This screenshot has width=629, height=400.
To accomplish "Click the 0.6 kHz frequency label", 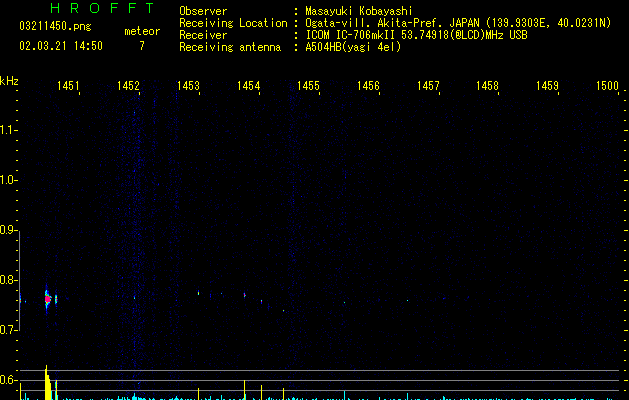I will 8,380.
